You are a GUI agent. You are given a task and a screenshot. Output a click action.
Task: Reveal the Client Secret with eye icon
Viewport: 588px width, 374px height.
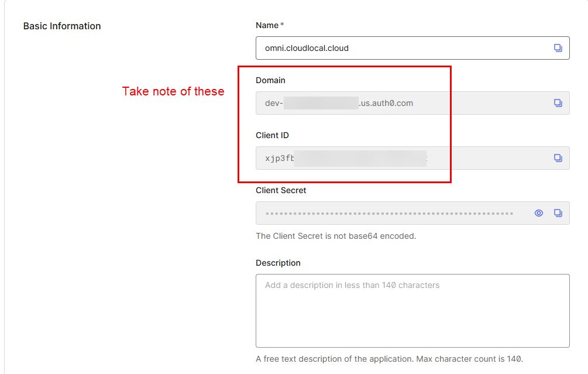[x=539, y=213]
